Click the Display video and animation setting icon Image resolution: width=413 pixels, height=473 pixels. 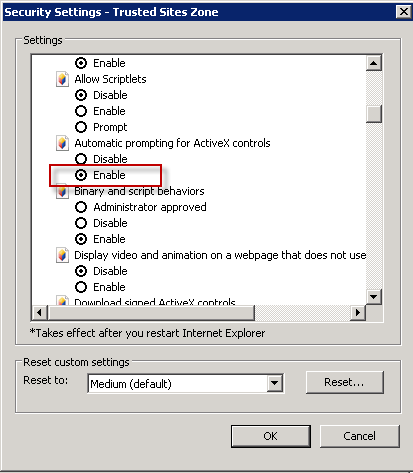coord(62,255)
